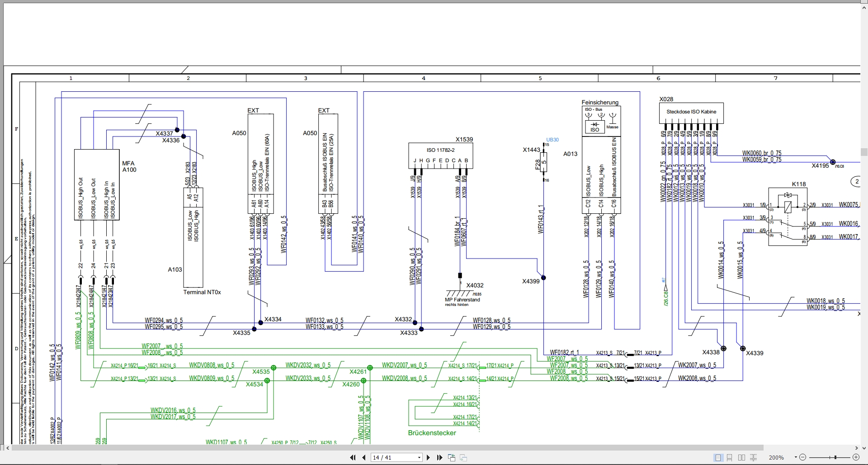Click the green X4260 junction label
This screenshot has height=465, width=868.
351,384
